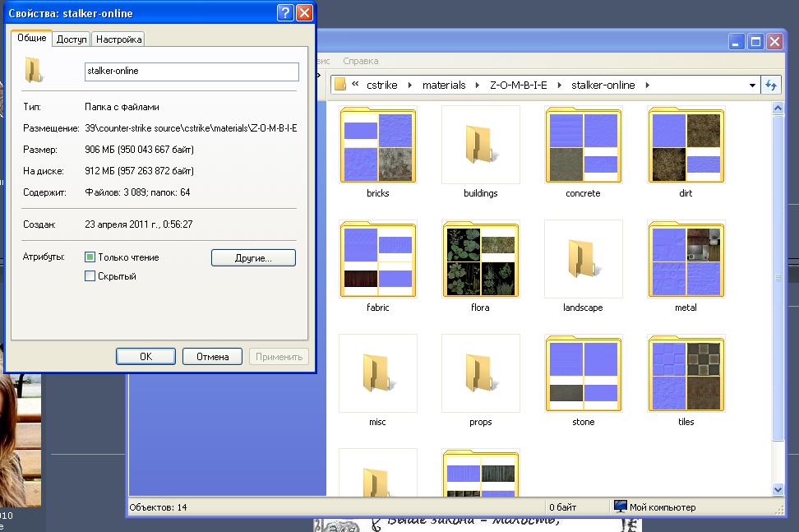799x532 pixels.
Task: Open the misc folder icon
Action: tap(378, 373)
